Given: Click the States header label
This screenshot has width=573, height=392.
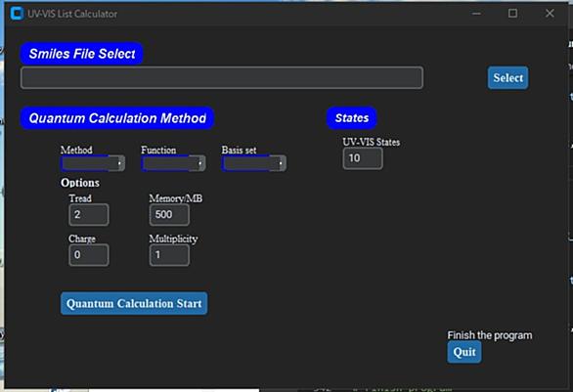Looking at the screenshot, I should tap(352, 118).
